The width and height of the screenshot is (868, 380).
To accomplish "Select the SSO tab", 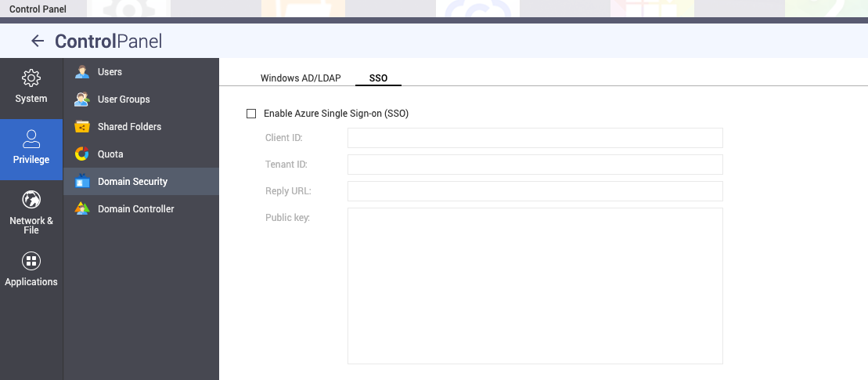I will point(378,78).
